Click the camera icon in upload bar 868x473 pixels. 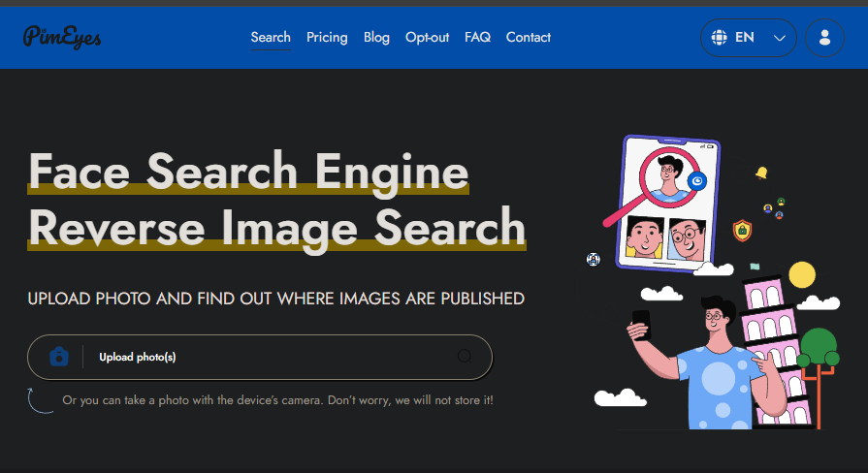click(59, 357)
